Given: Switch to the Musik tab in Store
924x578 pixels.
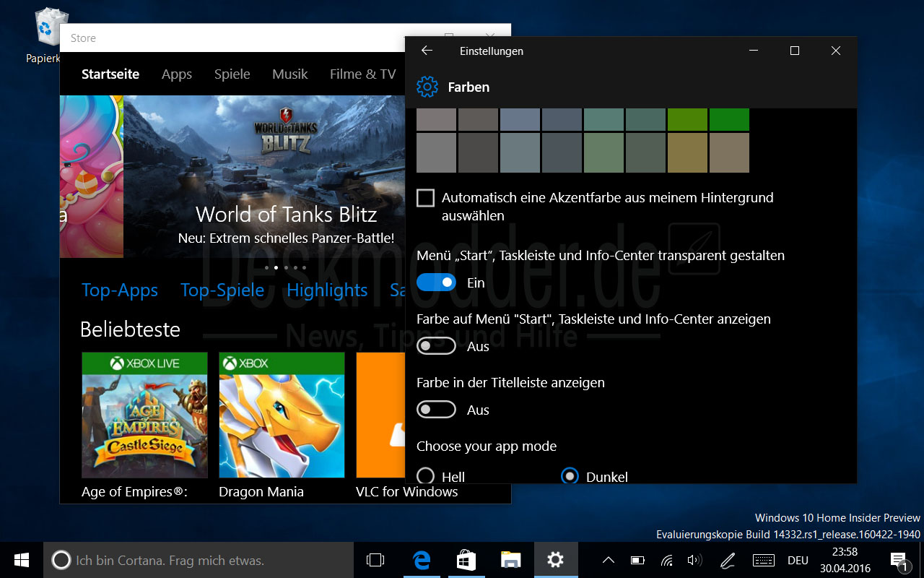Looking at the screenshot, I should [290, 74].
